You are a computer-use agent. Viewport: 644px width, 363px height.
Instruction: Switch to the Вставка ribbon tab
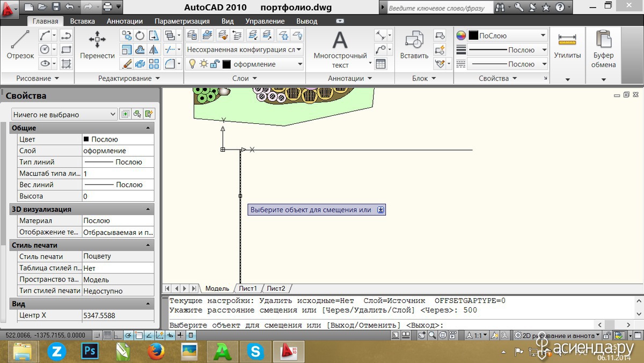coord(83,21)
